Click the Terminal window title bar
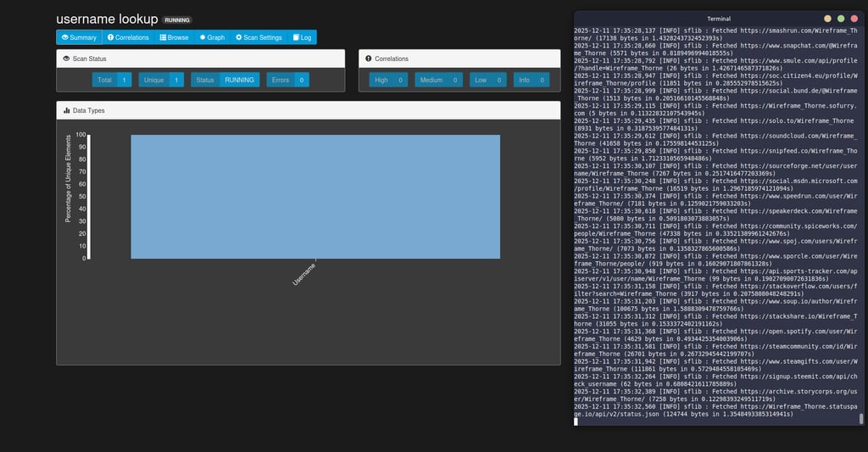Viewport: 868px width, 452px height. (x=719, y=19)
